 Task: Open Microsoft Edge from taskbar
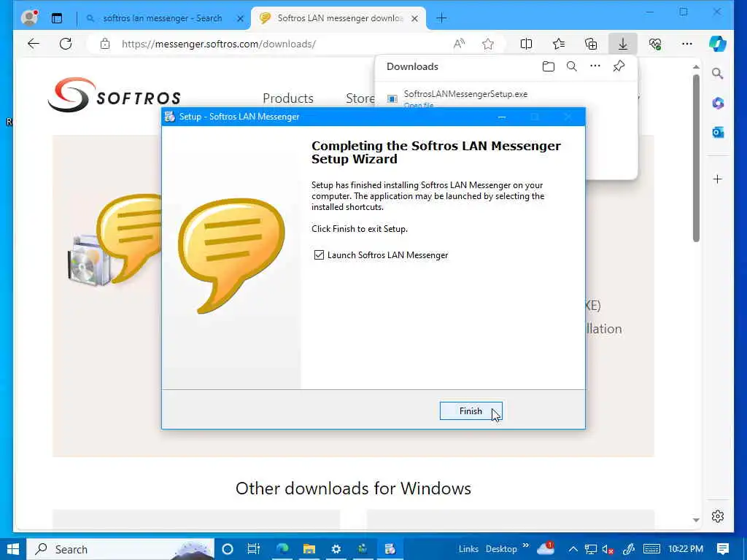coord(282,549)
